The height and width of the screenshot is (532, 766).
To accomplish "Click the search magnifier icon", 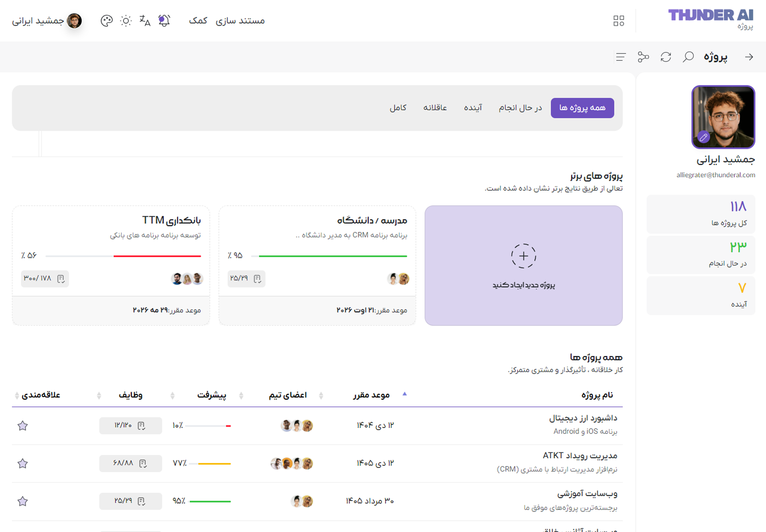I will 688,57.
